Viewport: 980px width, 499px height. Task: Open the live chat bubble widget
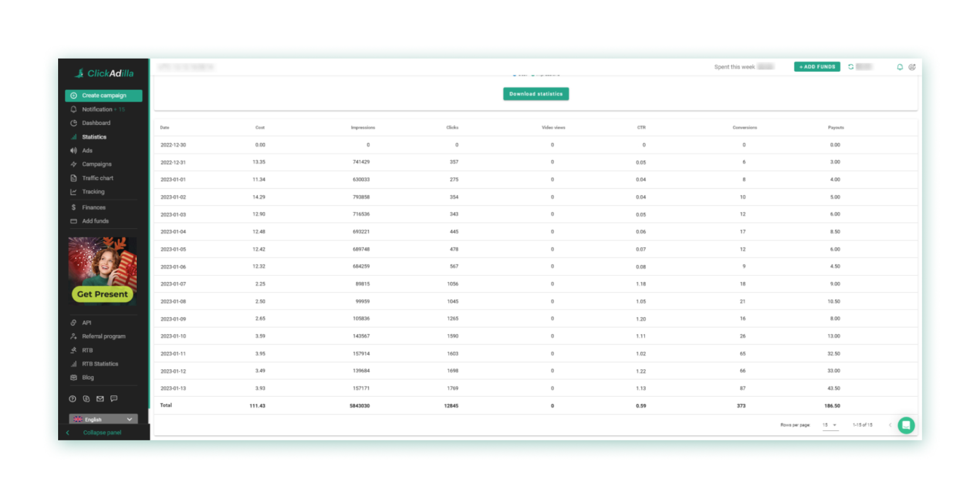906,425
